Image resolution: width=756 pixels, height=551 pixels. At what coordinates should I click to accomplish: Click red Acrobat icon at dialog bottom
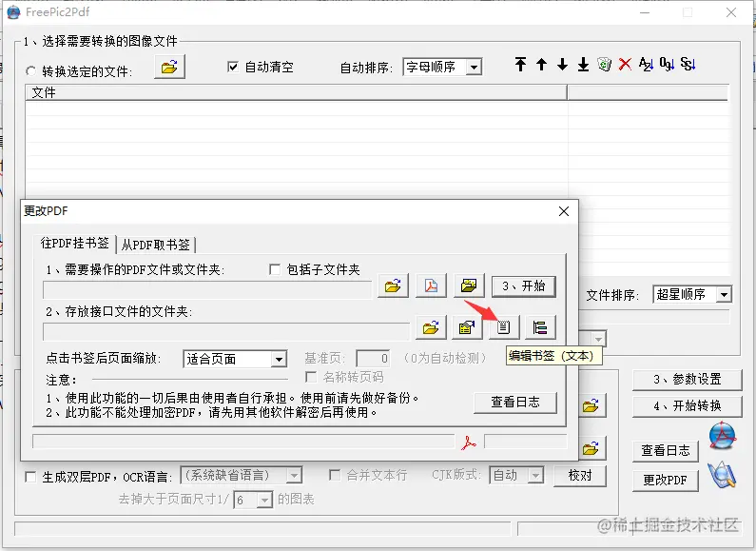click(468, 443)
